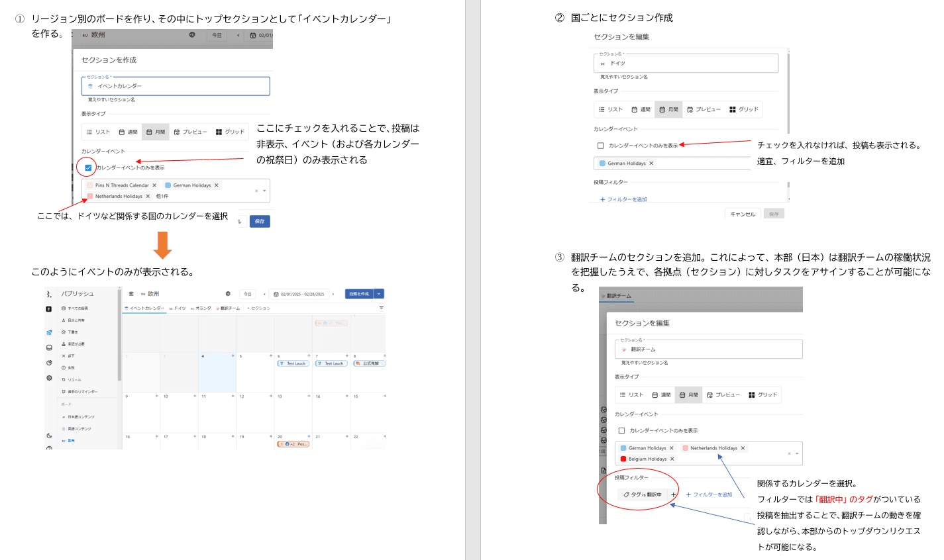Open the analytics pie chart icon in sidebar

point(49,363)
